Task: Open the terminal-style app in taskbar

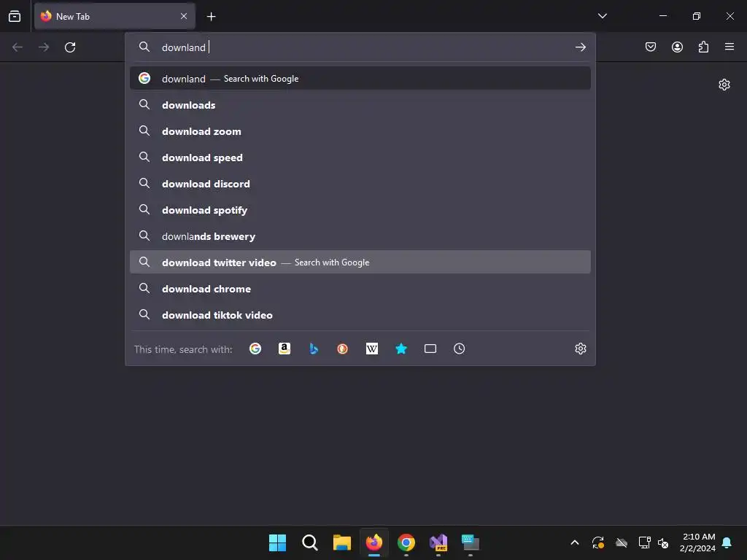Action: (x=471, y=542)
